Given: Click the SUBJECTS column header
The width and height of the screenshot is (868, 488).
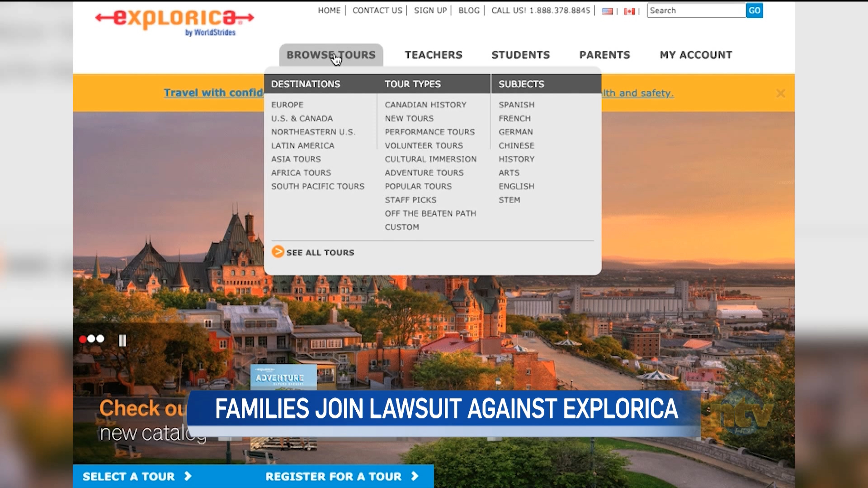Looking at the screenshot, I should pyautogui.click(x=521, y=84).
